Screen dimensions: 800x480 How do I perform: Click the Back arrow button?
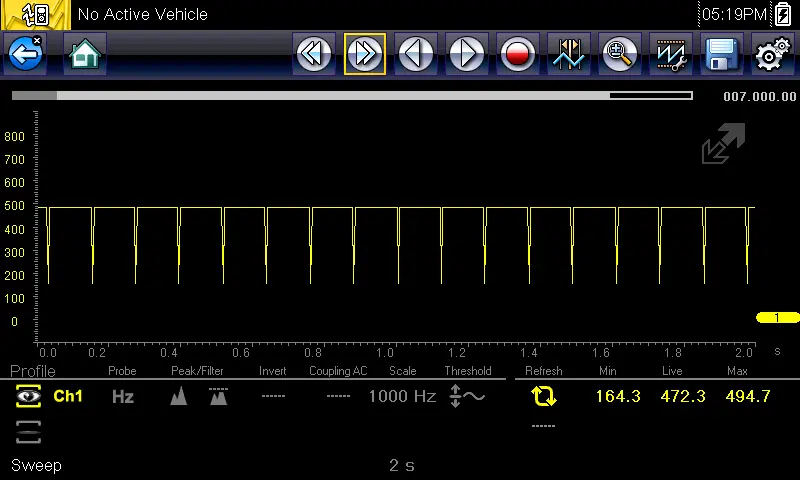(25, 54)
